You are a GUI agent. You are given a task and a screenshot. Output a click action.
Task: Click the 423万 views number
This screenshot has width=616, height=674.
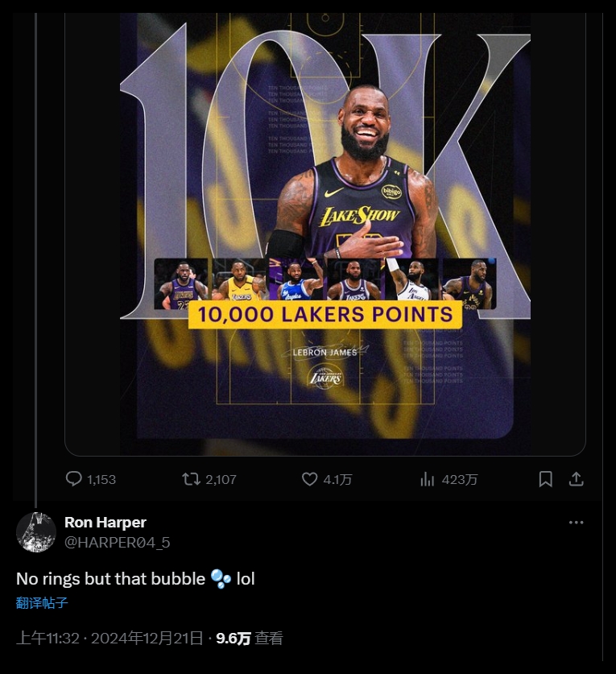tap(460, 479)
